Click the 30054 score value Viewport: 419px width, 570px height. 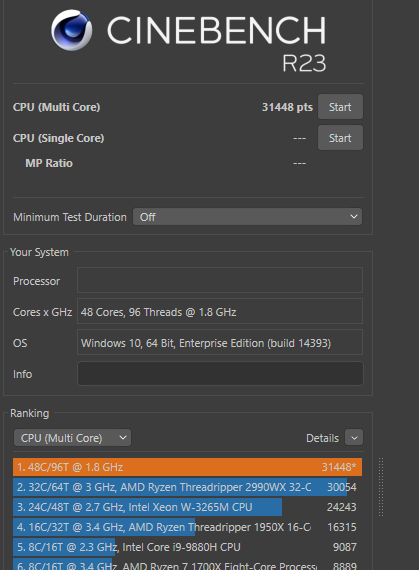point(342,487)
